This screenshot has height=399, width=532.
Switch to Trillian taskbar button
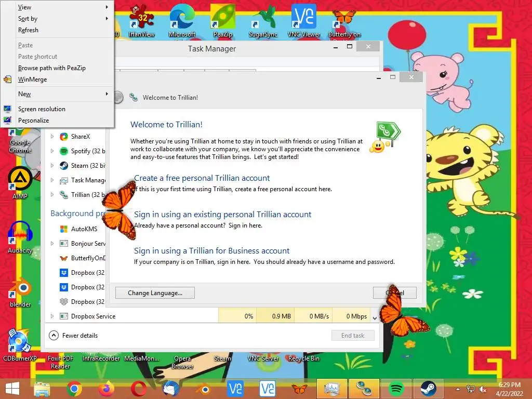[x=364, y=389]
